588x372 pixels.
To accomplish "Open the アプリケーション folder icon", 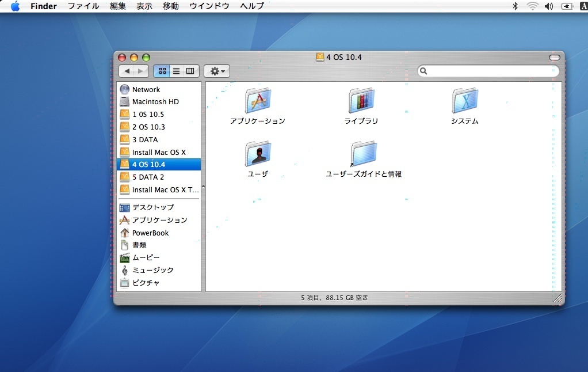I will pyautogui.click(x=258, y=100).
